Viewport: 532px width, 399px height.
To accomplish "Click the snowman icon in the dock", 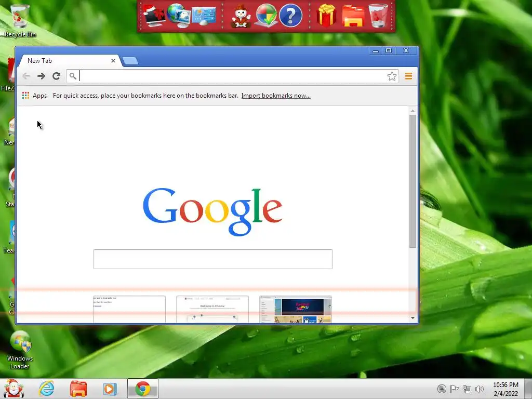I will tap(241, 16).
